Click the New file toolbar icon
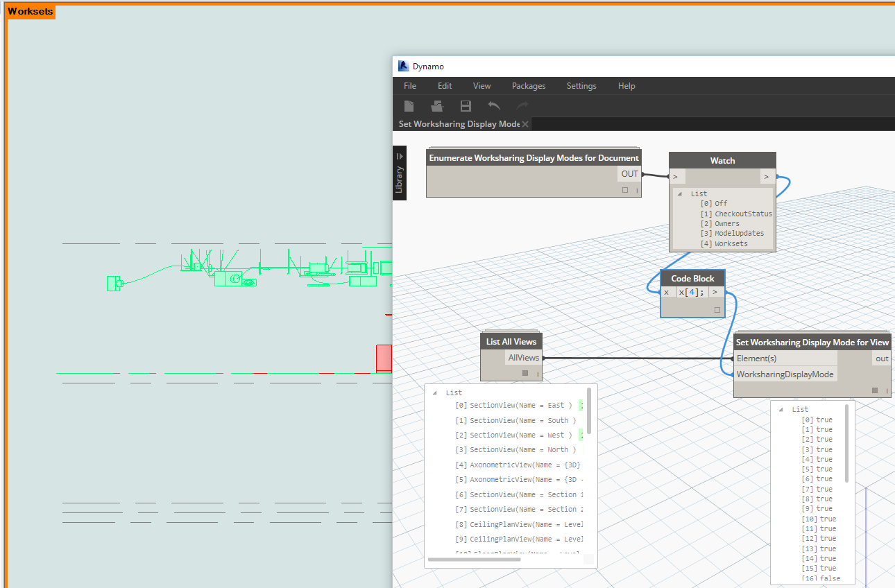This screenshot has height=588, width=895. (x=409, y=106)
